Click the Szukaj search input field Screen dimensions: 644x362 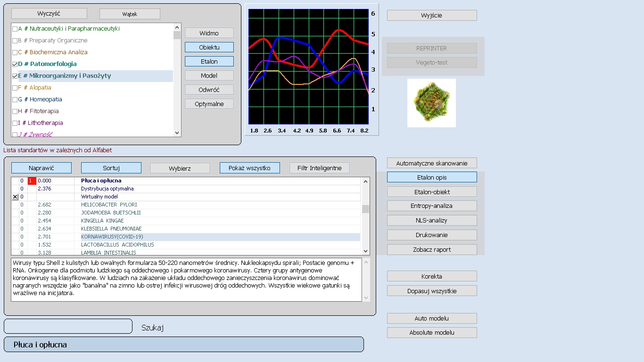[x=68, y=326]
